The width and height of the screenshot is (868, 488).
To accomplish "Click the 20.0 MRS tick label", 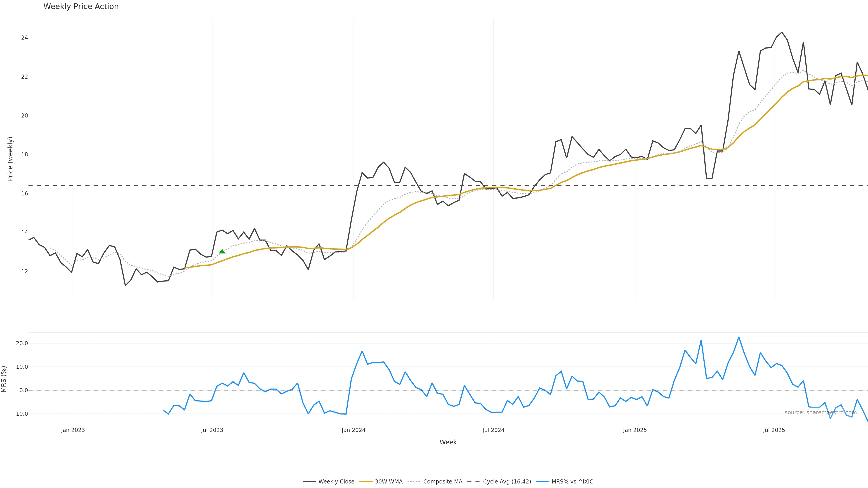I will click(22, 343).
